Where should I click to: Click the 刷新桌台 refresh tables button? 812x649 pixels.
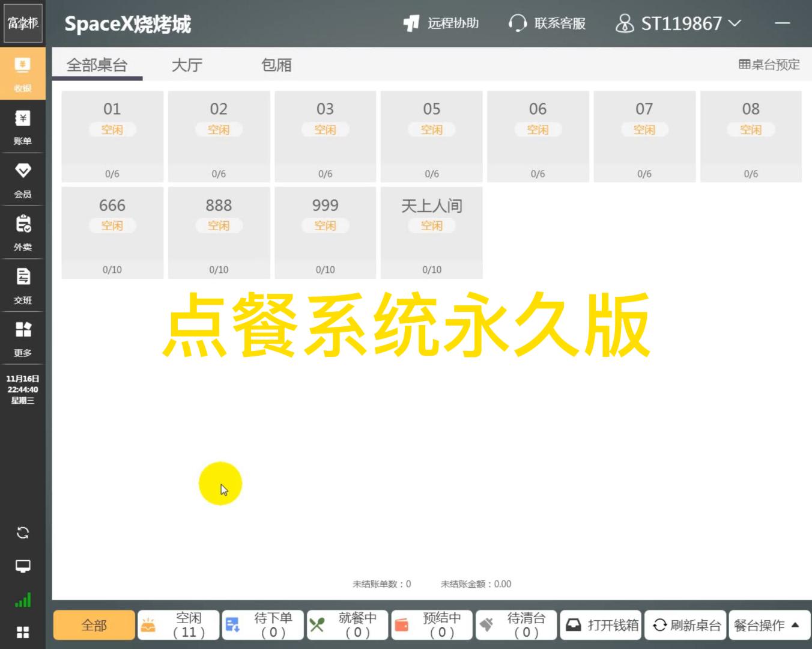tap(685, 625)
